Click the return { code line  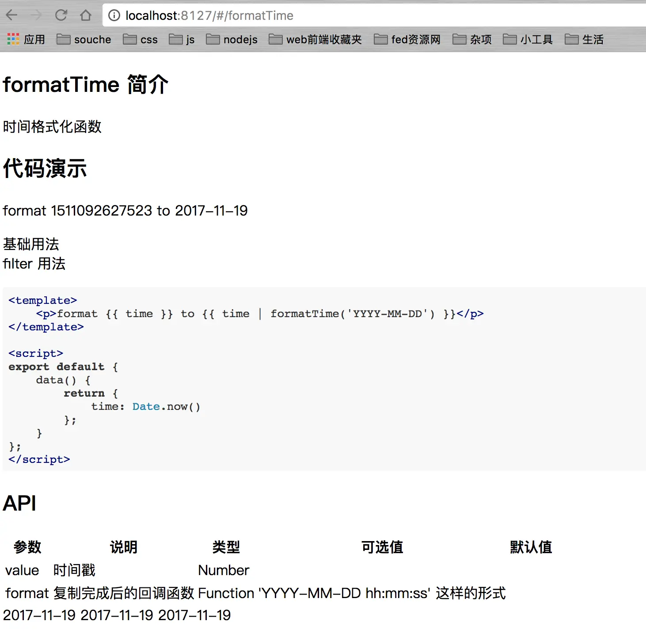[91, 393]
